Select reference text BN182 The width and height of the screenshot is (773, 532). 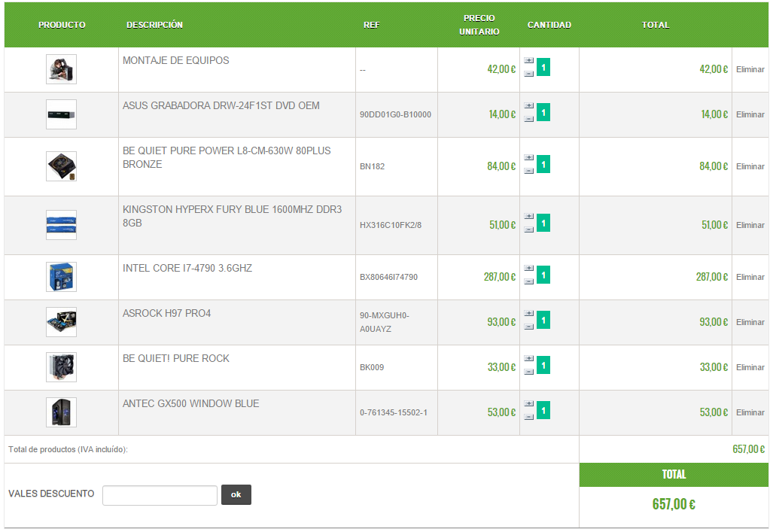[x=373, y=166]
